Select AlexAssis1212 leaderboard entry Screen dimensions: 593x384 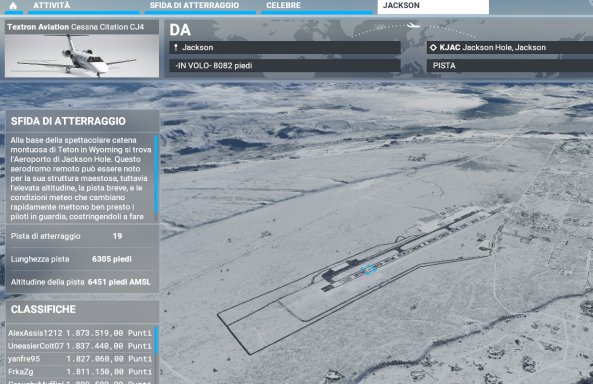click(x=80, y=333)
